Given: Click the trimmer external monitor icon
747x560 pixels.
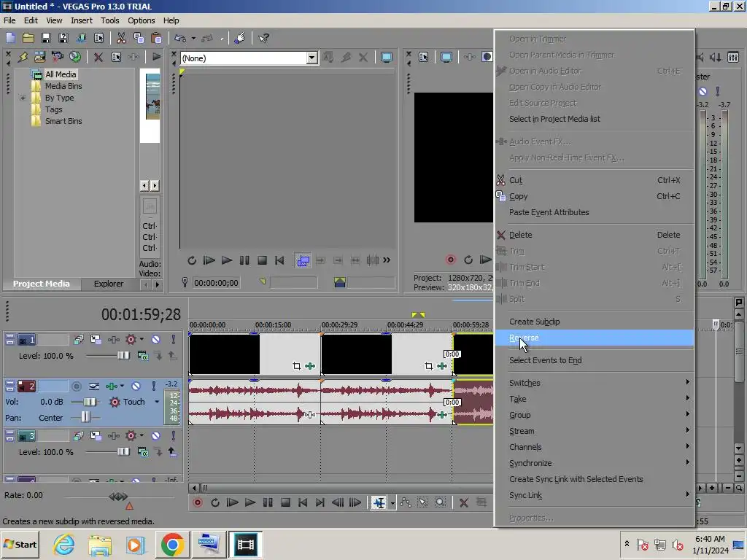Looking at the screenshot, I should (387, 58).
